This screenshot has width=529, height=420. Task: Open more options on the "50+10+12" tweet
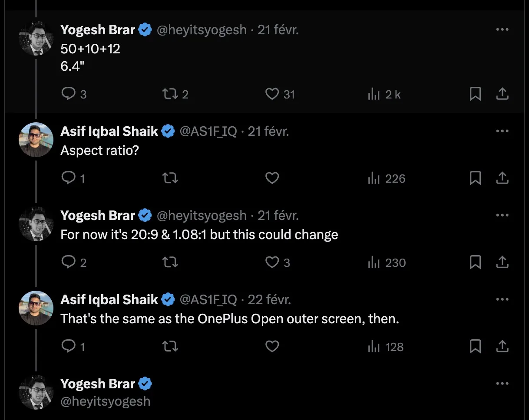[502, 30]
